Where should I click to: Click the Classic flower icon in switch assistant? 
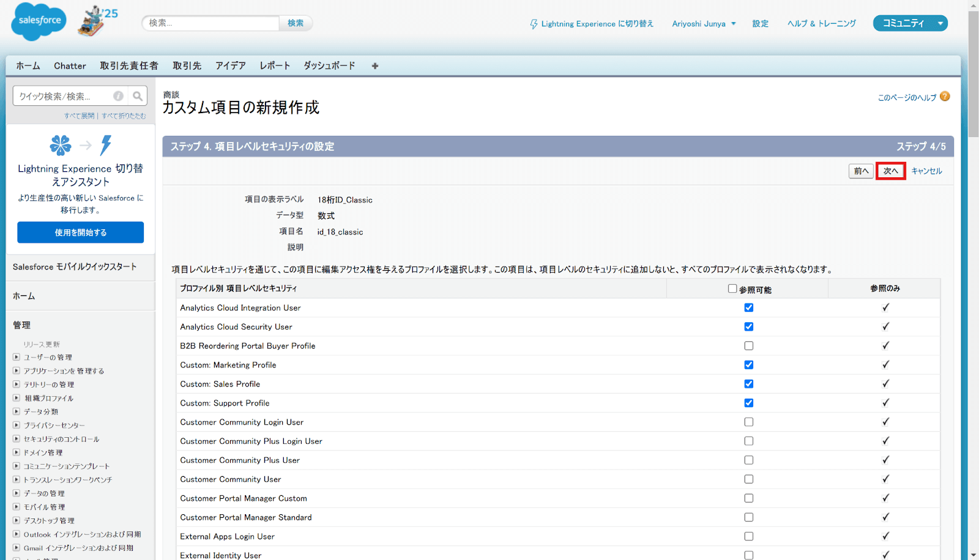coord(61,145)
